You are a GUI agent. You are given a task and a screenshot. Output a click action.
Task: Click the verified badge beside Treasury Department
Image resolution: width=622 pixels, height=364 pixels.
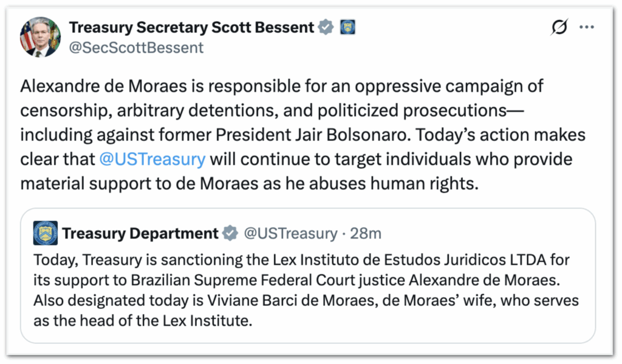pyautogui.click(x=230, y=233)
